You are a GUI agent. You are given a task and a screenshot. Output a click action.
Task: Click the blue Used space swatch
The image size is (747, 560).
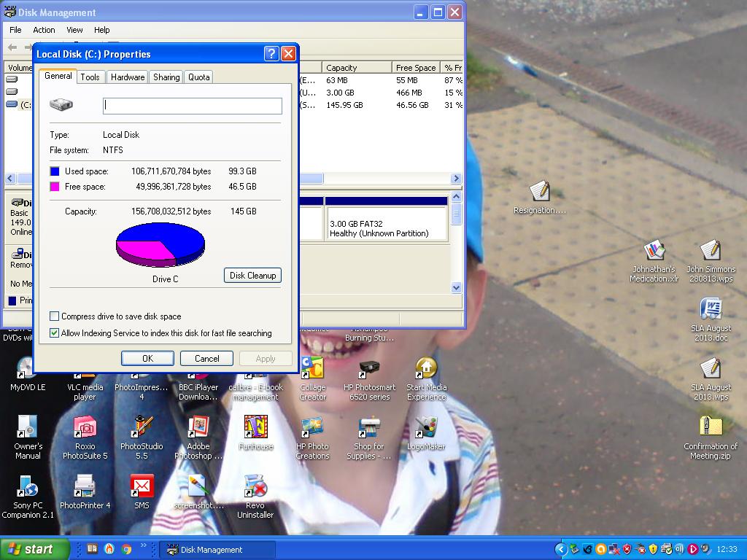55,171
